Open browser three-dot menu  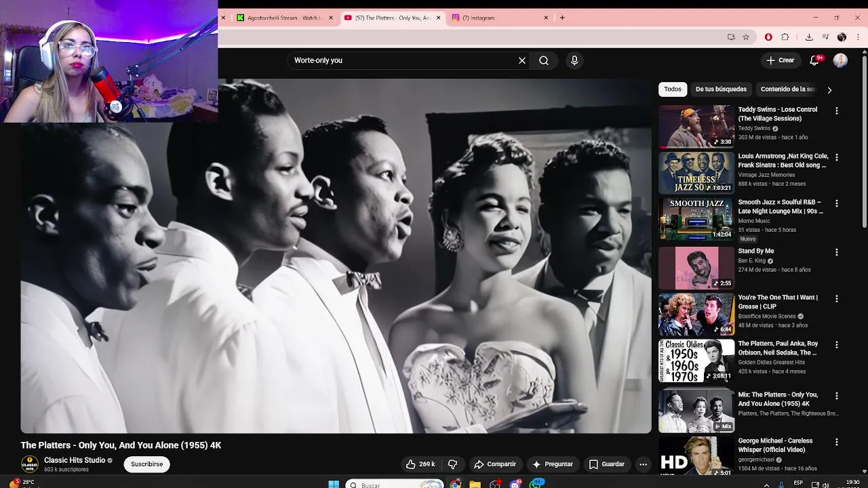pos(858,37)
